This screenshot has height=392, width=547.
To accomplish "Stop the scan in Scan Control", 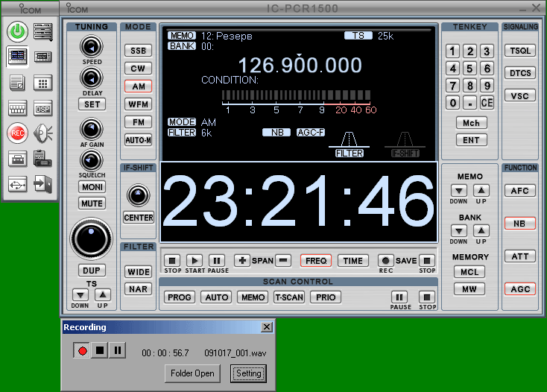I will 427,297.
